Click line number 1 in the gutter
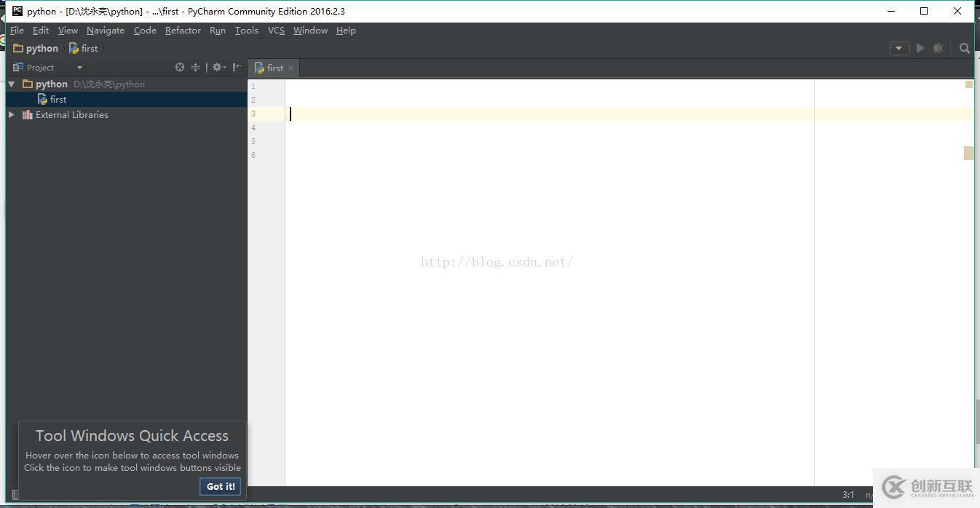This screenshot has width=980, height=508. coord(253,86)
